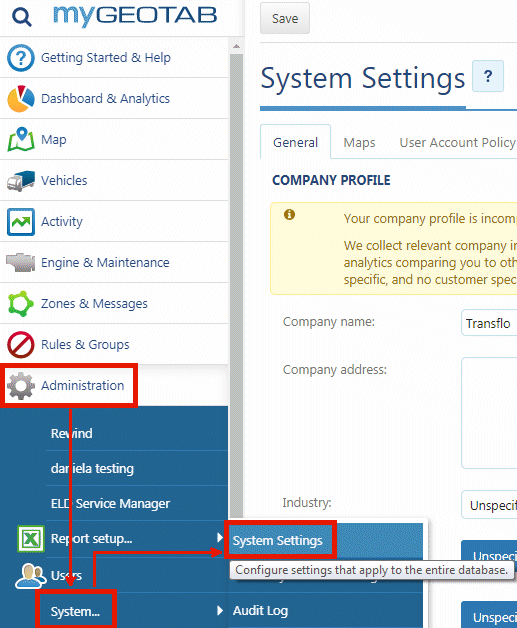517x628 pixels.
Task: Select the Vehicles truck icon
Action: 20,181
